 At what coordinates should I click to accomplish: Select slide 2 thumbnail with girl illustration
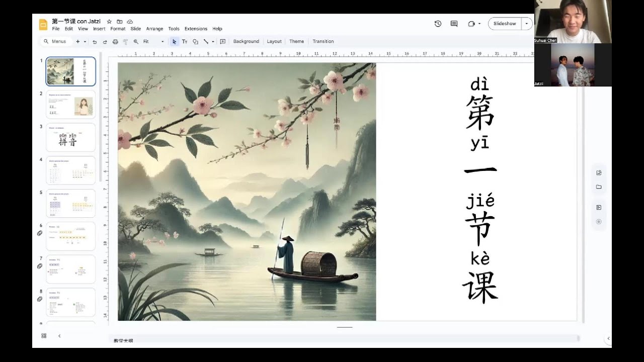click(70, 104)
